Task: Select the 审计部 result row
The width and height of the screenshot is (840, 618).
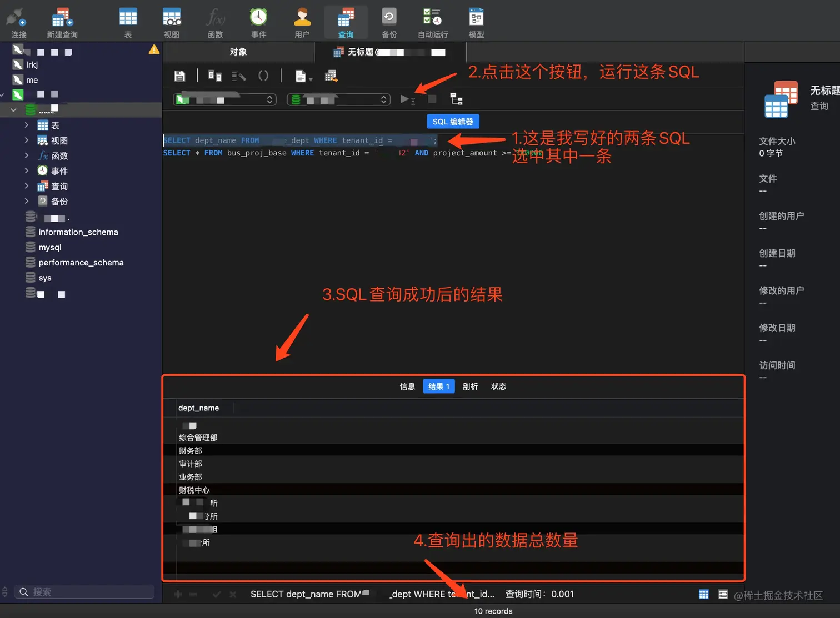Action: [190, 464]
